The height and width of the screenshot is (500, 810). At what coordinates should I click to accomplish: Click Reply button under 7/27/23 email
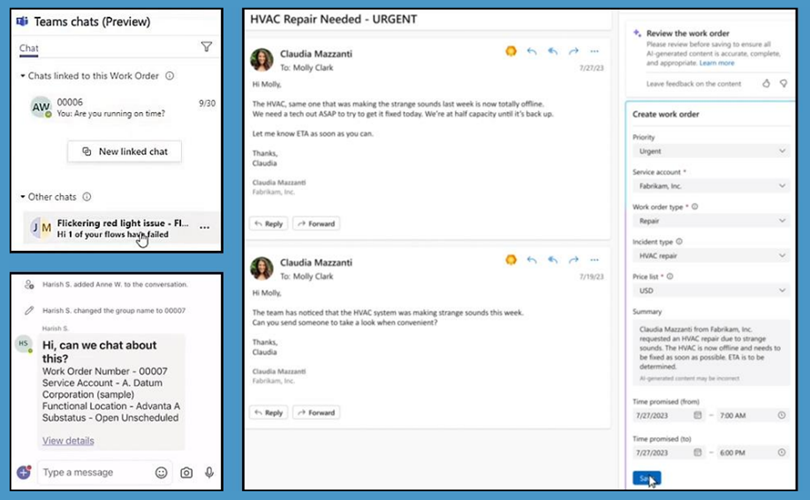tap(269, 224)
